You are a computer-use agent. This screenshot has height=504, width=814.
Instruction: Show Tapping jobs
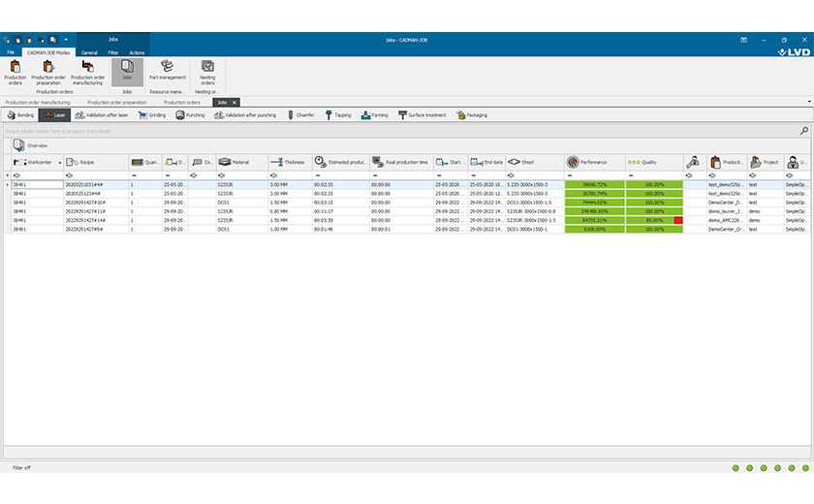point(338,115)
